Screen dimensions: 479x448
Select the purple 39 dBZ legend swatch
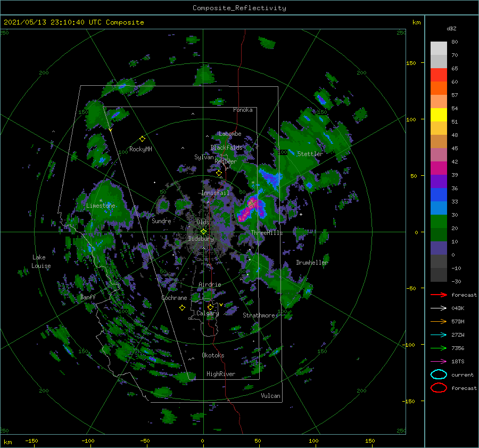(439, 181)
